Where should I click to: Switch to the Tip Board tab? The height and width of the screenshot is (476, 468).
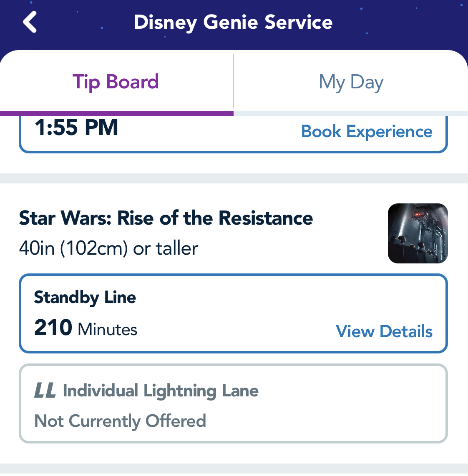coord(116,82)
